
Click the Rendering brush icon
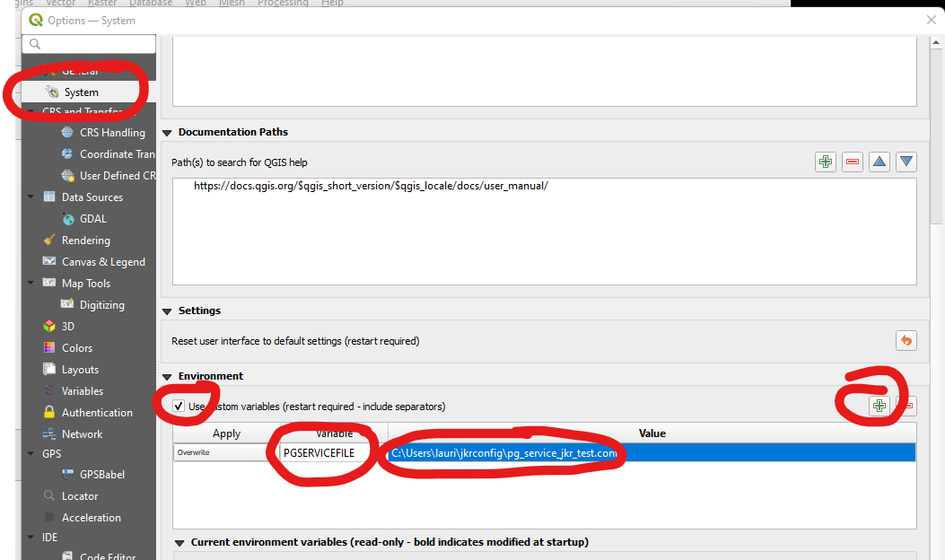click(x=49, y=240)
